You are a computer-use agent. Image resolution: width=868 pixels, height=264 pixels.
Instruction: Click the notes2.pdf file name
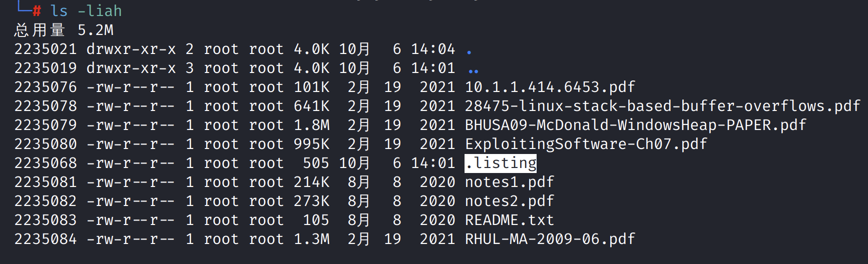[509, 201]
